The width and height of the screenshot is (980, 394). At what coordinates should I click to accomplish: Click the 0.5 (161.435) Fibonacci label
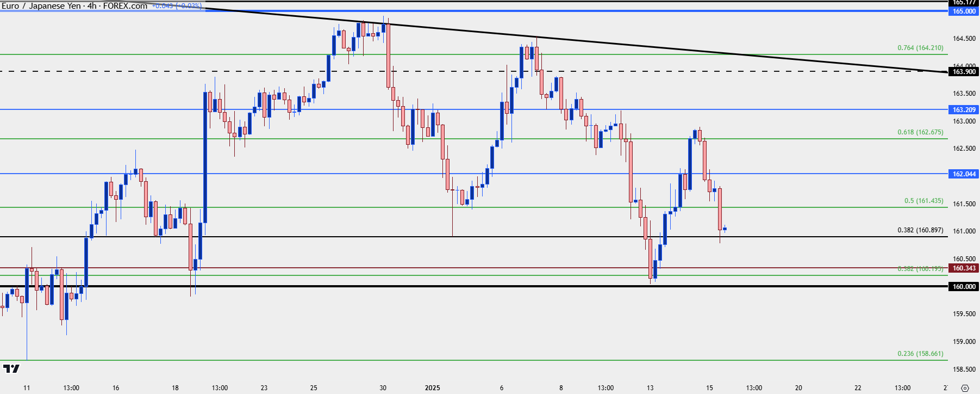pos(923,201)
